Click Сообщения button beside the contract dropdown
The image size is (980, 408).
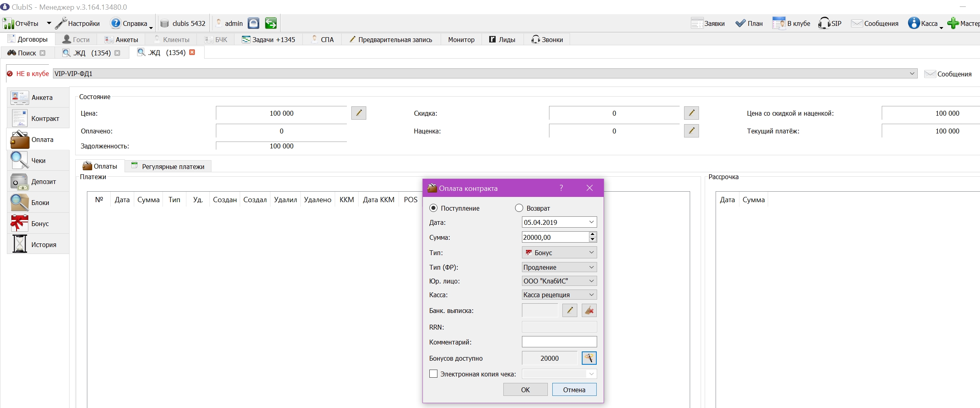(x=948, y=74)
